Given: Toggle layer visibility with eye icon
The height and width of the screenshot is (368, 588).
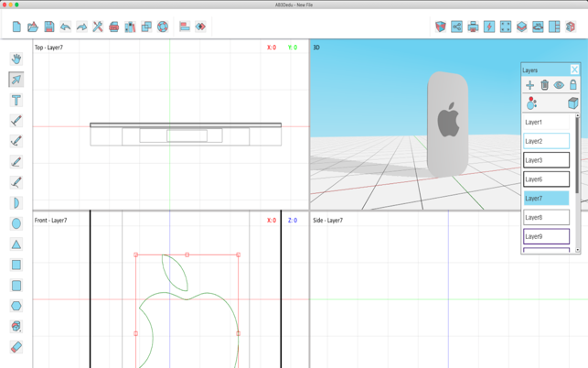Looking at the screenshot, I should point(559,85).
